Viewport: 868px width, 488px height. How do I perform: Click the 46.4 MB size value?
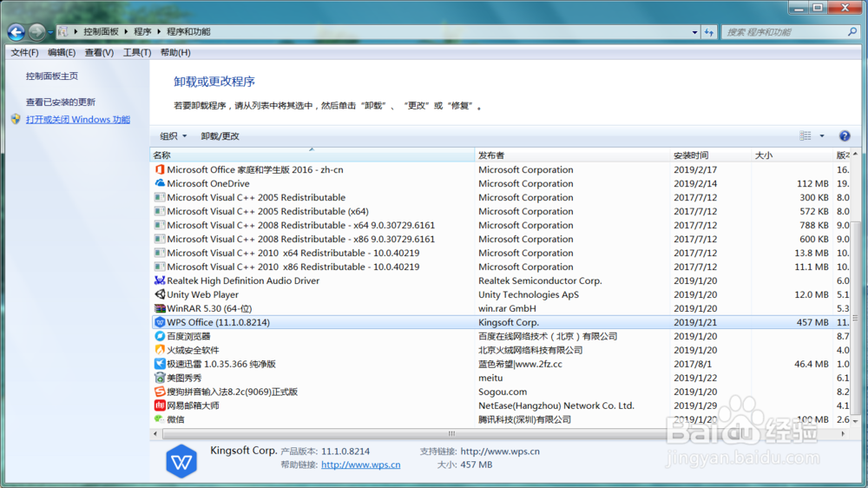(x=812, y=363)
